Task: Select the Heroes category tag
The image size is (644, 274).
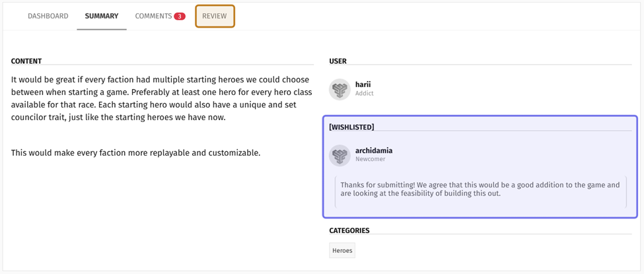Action: click(x=342, y=250)
